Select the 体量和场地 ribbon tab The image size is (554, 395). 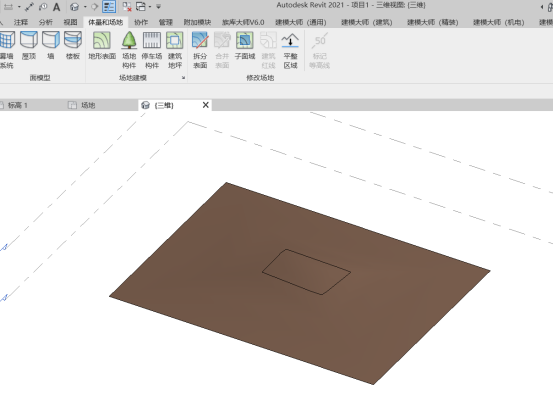click(x=105, y=22)
